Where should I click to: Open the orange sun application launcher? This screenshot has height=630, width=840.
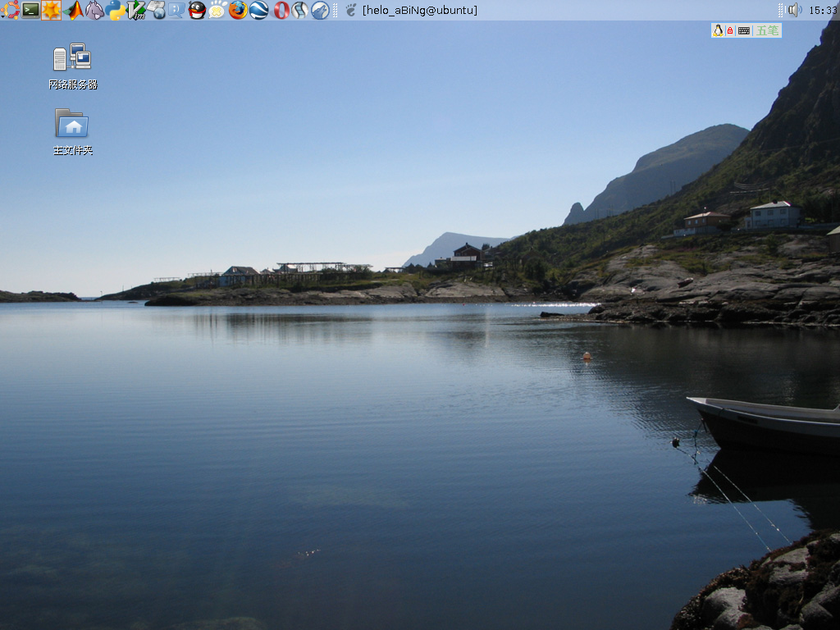pyautogui.click(x=52, y=10)
